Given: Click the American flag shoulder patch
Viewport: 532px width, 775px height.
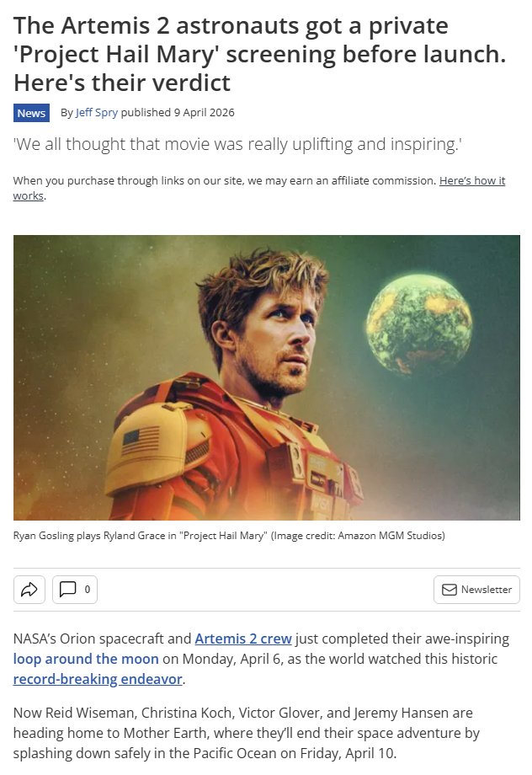Looking at the screenshot, I should pyautogui.click(x=141, y=439).
